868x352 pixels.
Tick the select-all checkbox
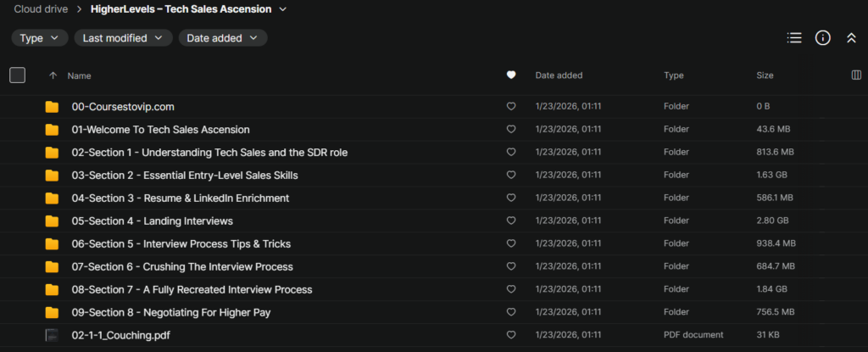tap(17, 75)
